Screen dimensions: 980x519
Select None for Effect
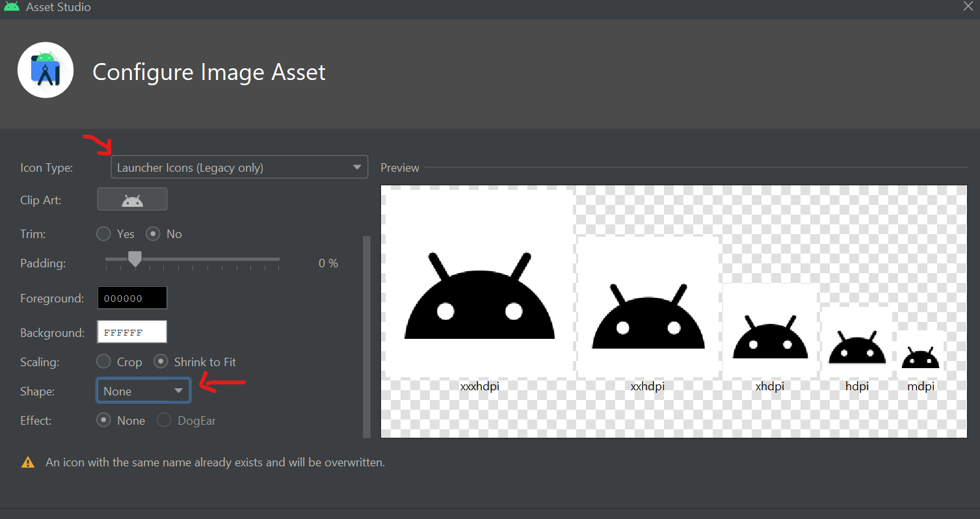tap(103, 420)
